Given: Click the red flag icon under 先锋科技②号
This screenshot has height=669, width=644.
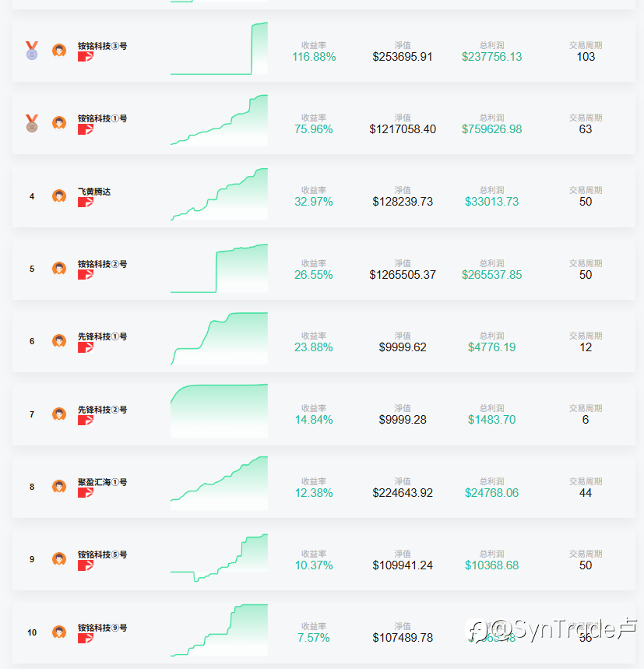Looking at the screenshot, I should click(86, 421).
